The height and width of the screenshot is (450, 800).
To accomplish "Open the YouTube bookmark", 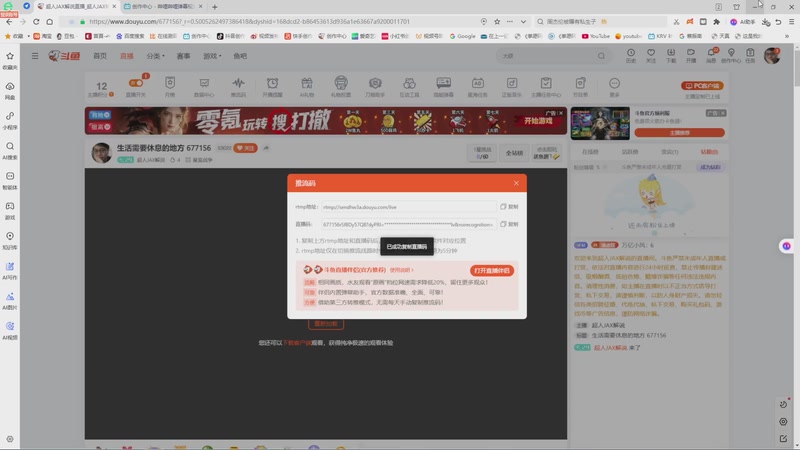I will [595, 36].
